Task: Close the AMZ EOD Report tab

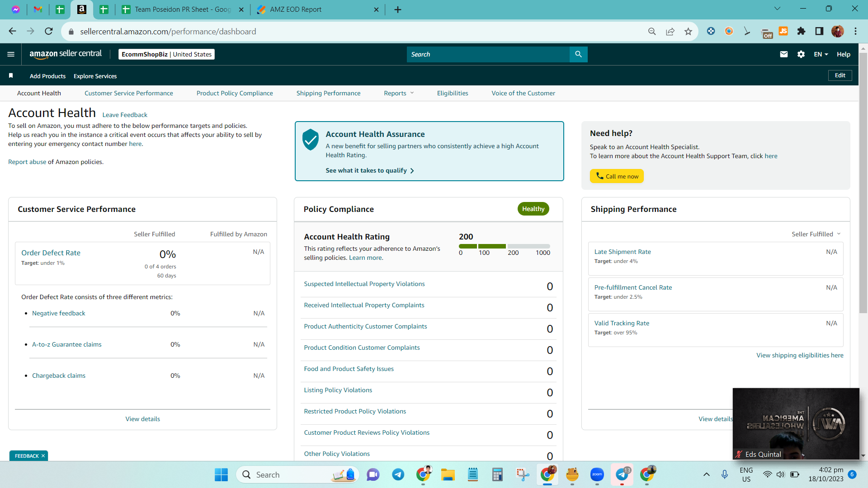Action: pos(376,9)
